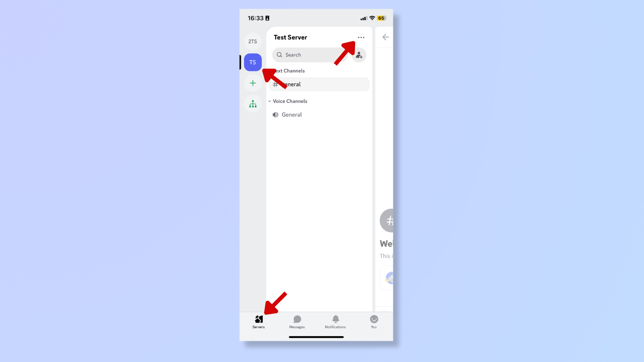Image resolution: width=644 pixels, height=362 pixels.
Task: Toggle 2TS server in sidebar
Action: [x=253, y=41]
